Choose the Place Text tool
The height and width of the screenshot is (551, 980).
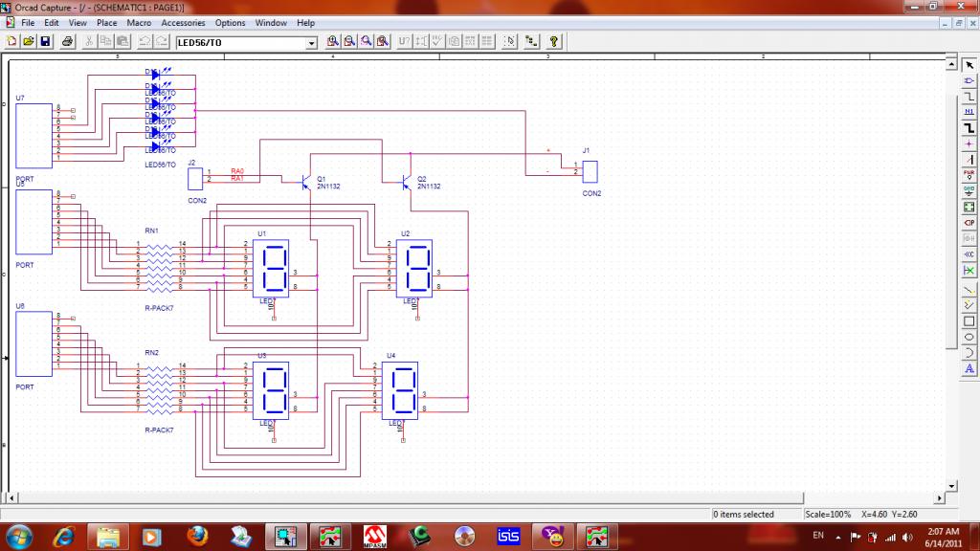(969, 367)
